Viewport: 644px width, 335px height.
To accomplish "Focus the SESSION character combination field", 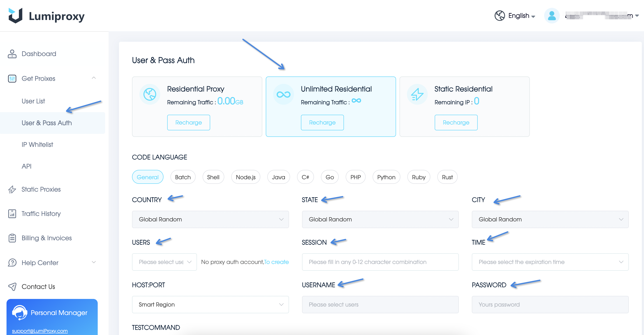I will [380, 262].
